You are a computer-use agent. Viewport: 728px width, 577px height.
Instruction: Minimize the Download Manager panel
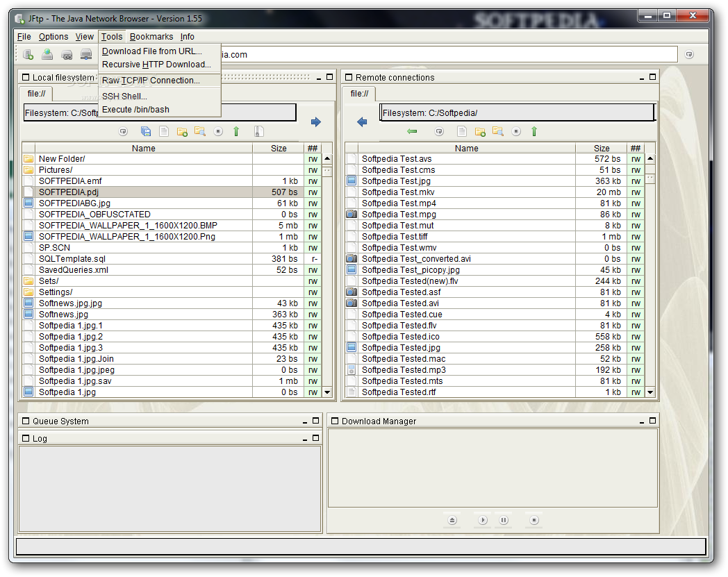coord(642,421)
